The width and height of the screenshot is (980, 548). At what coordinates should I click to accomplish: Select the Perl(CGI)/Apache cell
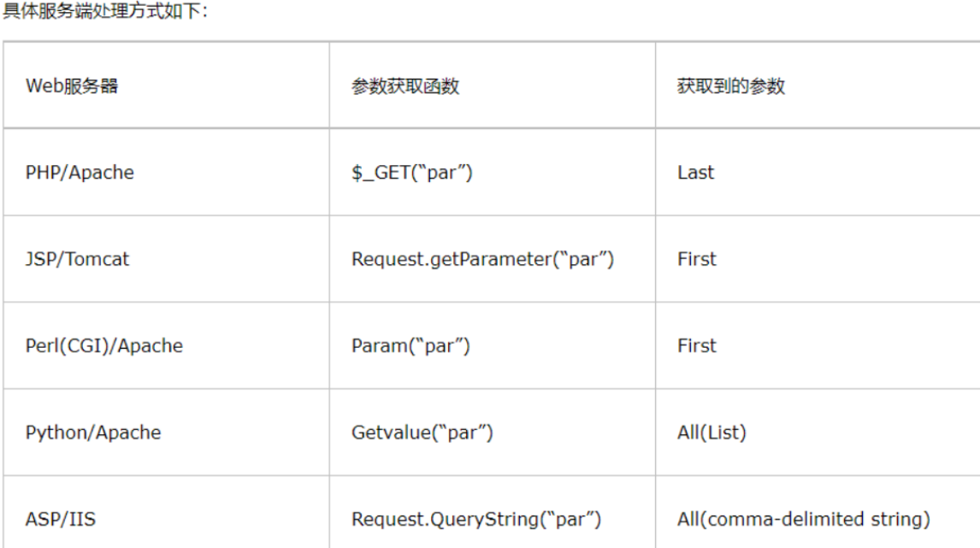click(166, 345)
